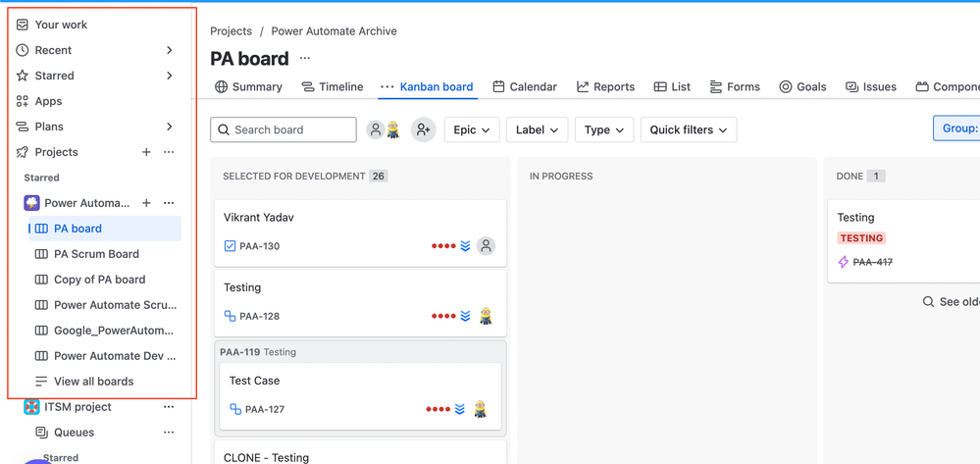Open more actions for Power Automate project
Viewport: 980px width, 464px height.
pyautogui.click(x=169, y=203)
